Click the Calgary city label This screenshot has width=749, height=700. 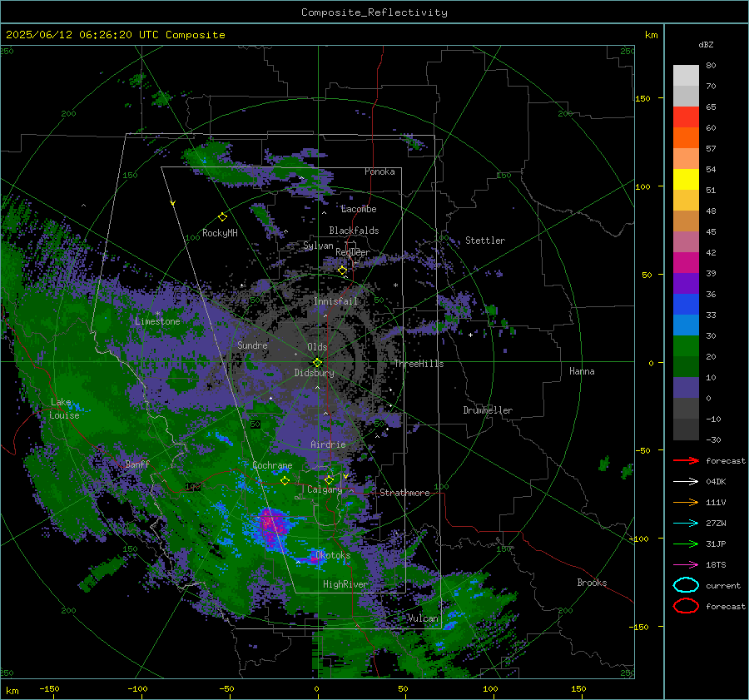pyautogui.click(x=325, y=489)
